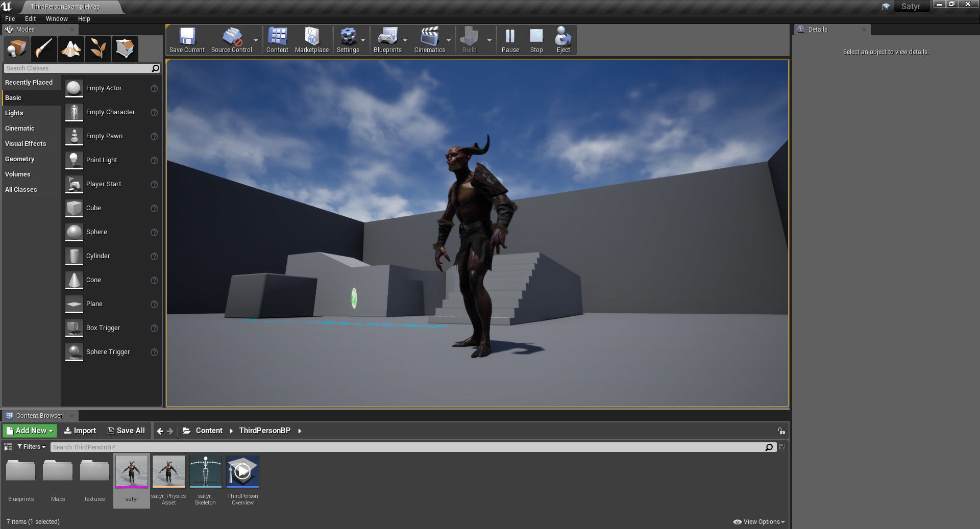
Task: Pause the simulation
Action: click(510, 37)
